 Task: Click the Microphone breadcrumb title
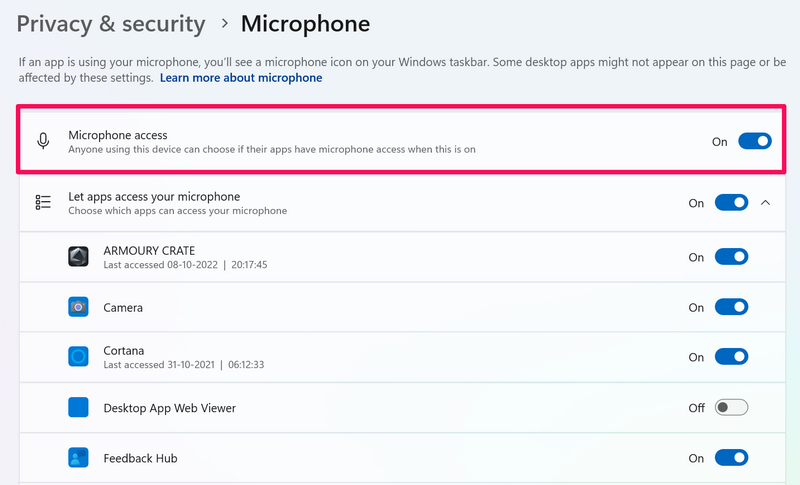(x=305, y=23)
